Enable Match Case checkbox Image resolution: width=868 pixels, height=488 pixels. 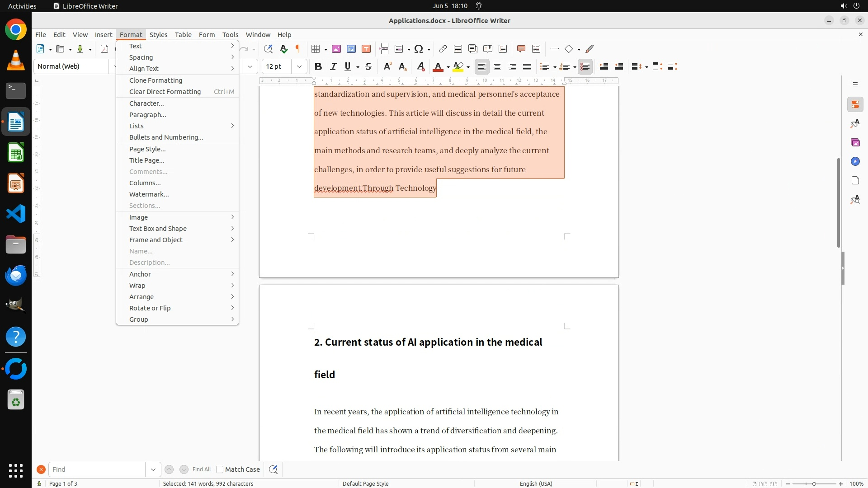coord(220,469)
